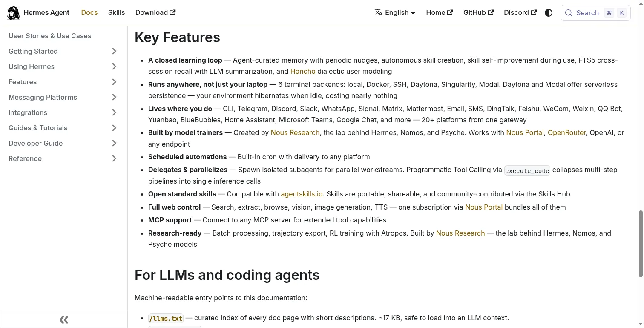The image size is (644, 328).
Task: Open the Getting Started sidebar item
Action: pos(33,51)
